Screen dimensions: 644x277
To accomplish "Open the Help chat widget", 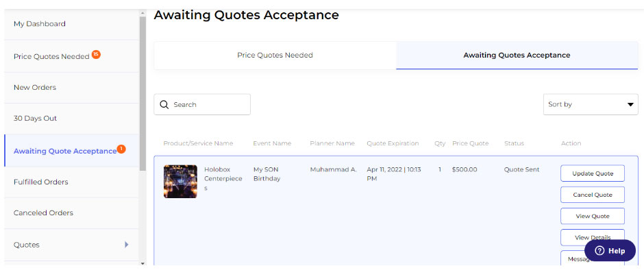I will pyautogui.click(x=609, y=250).
